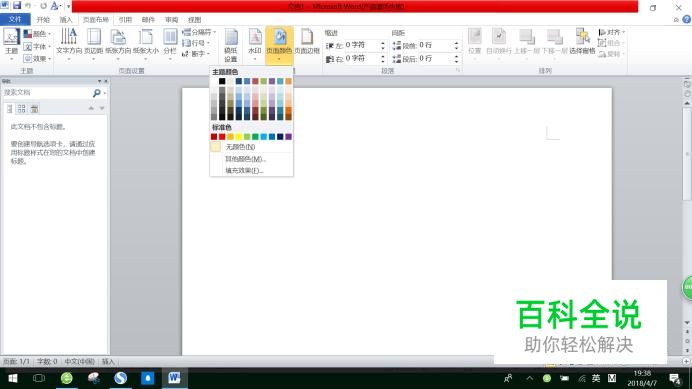The width and height of the screenshot is (692, 389).
Task: Increase left indent with up arrow
Action: tap(383, 43)
